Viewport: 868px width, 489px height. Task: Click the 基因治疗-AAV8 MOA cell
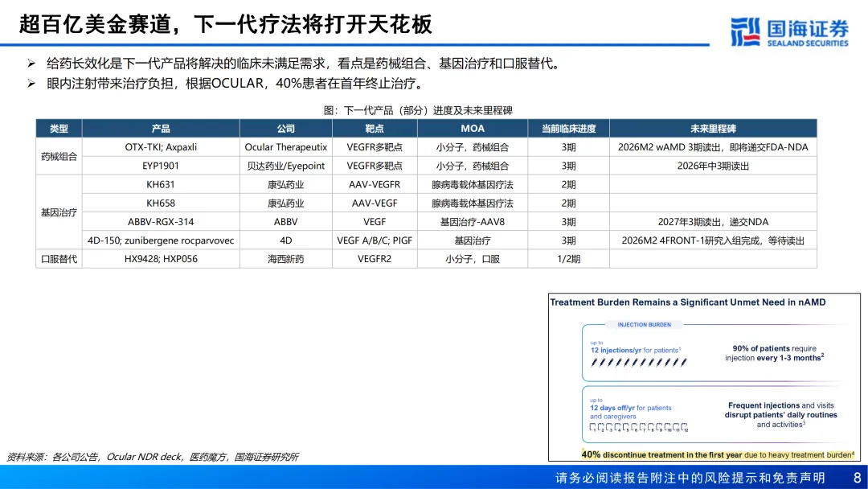[x=473, y=221]
